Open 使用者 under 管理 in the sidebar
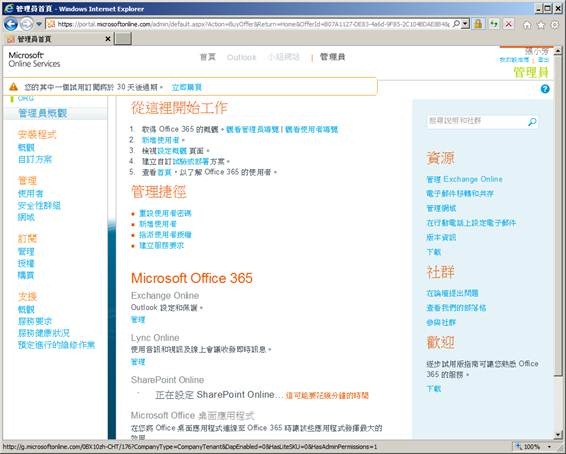Screen dimensions: 566x454 coord(30,193)
